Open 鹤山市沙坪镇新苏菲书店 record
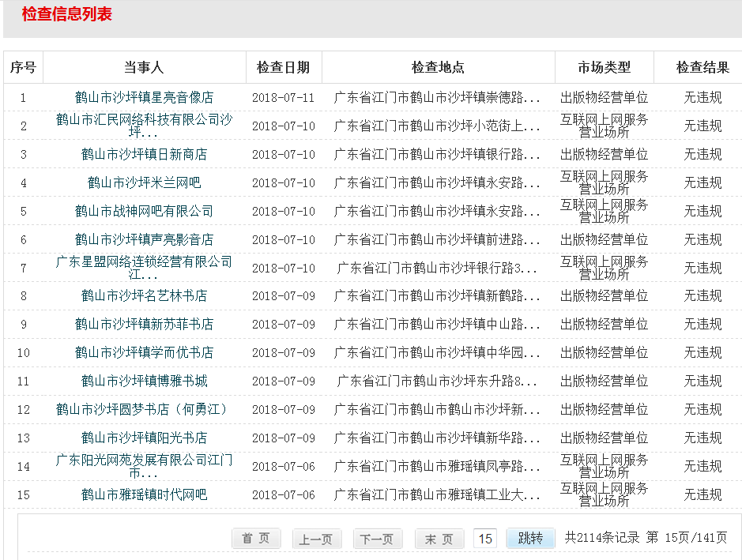 [144, 324]
